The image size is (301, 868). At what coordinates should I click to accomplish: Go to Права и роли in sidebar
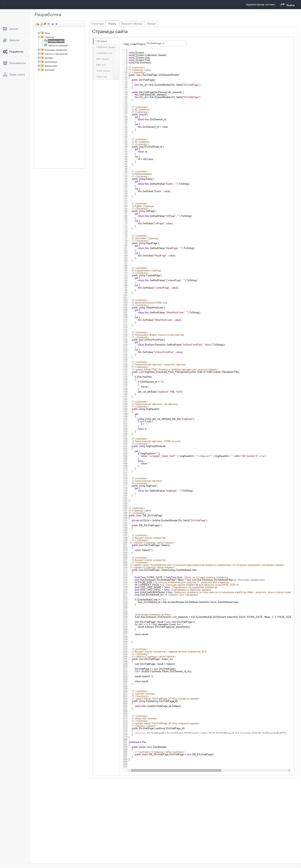[17, 74]
